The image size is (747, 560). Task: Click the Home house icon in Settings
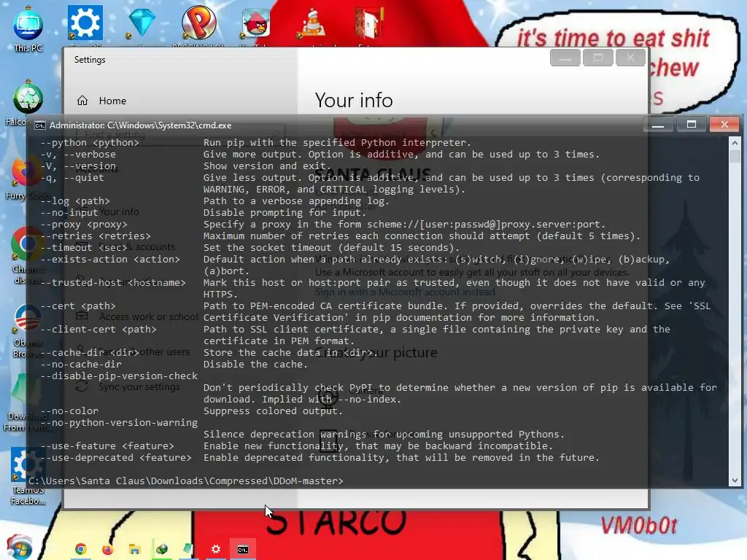coord(82,101)
